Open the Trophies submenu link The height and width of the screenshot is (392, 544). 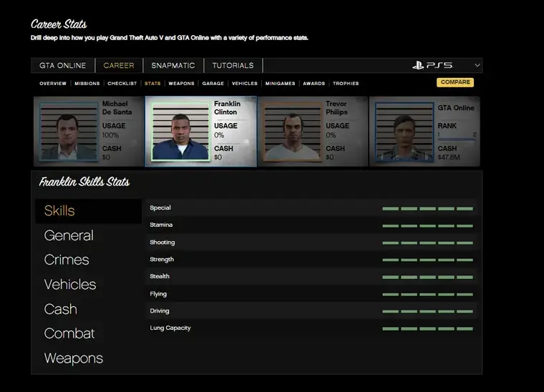click(x=346, y=84)
